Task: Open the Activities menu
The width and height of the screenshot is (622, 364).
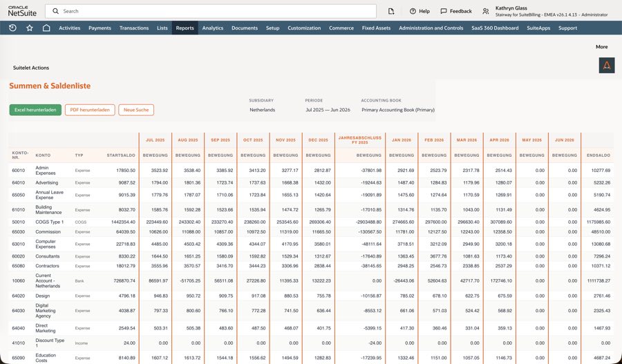Action: [x=69, y=28]
